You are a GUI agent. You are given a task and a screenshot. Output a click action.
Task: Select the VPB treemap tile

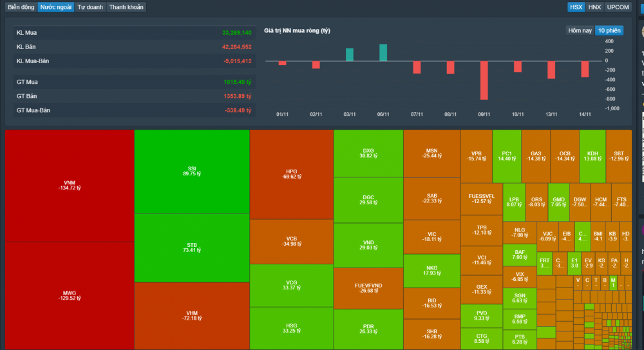(x=477, y=156)
